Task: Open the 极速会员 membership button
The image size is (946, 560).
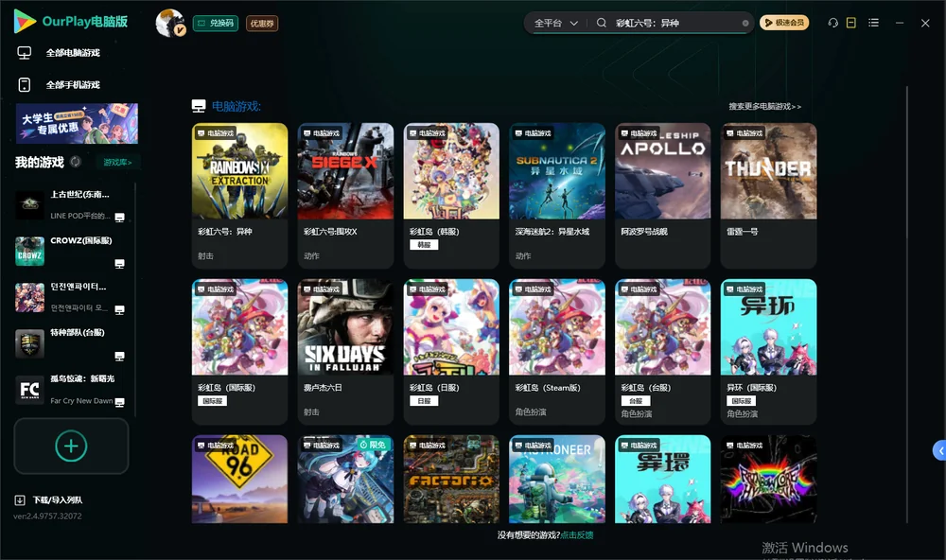Action: pyautogui.click(x=783, y=23)
